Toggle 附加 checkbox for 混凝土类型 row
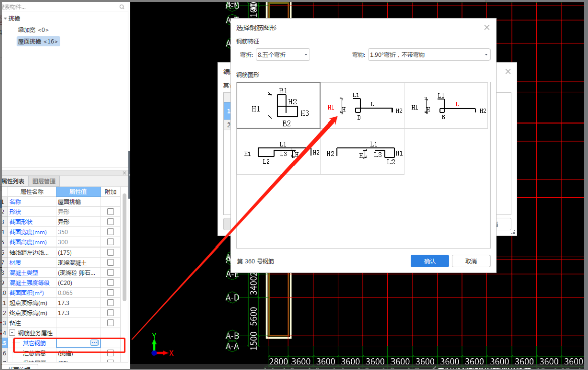Image resolution: width=588 pixels, height=370 pixels. [110, 272]
